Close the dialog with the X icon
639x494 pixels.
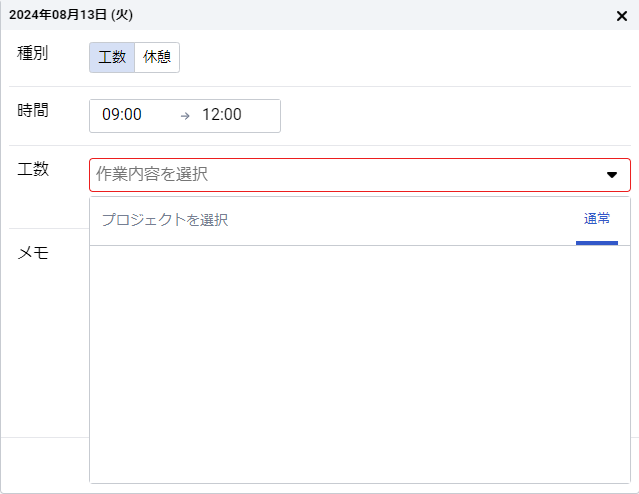point(621,16)
